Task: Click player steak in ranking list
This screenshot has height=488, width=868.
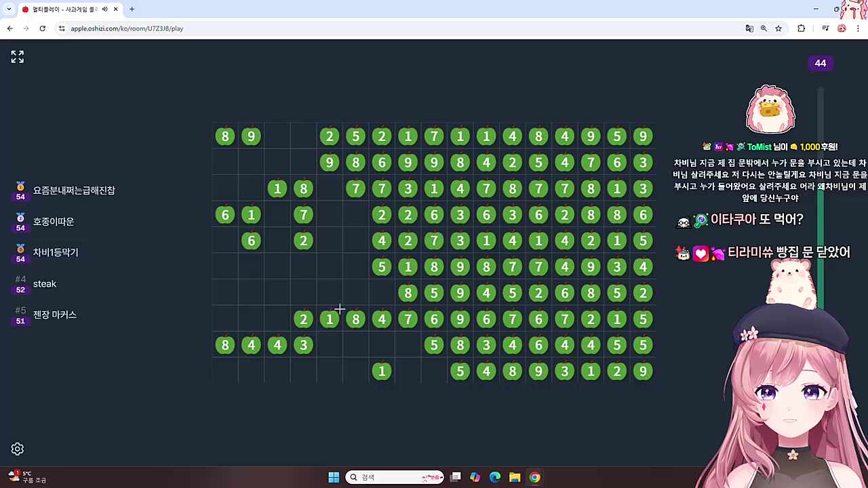Action: tap(45, 284)
